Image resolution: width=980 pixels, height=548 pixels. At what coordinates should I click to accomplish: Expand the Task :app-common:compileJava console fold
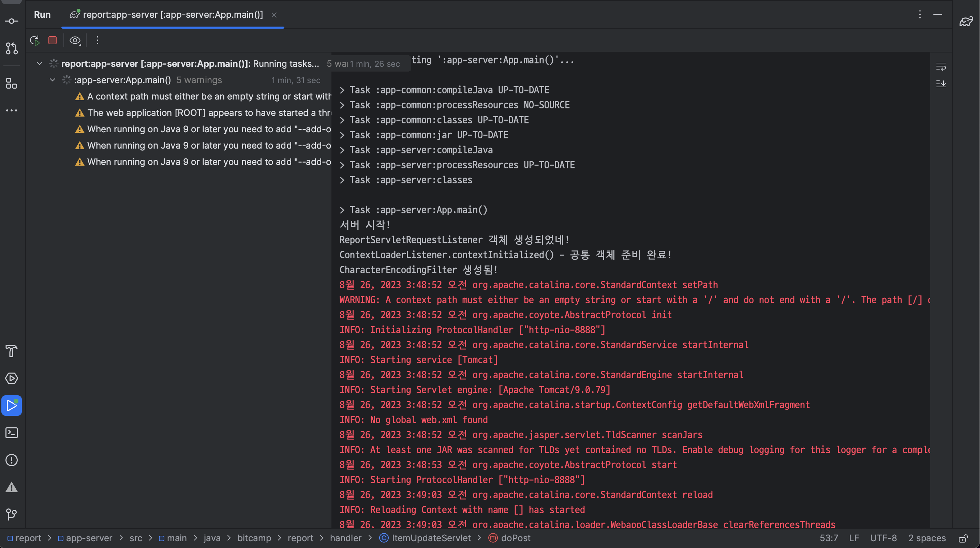(342, 90)
